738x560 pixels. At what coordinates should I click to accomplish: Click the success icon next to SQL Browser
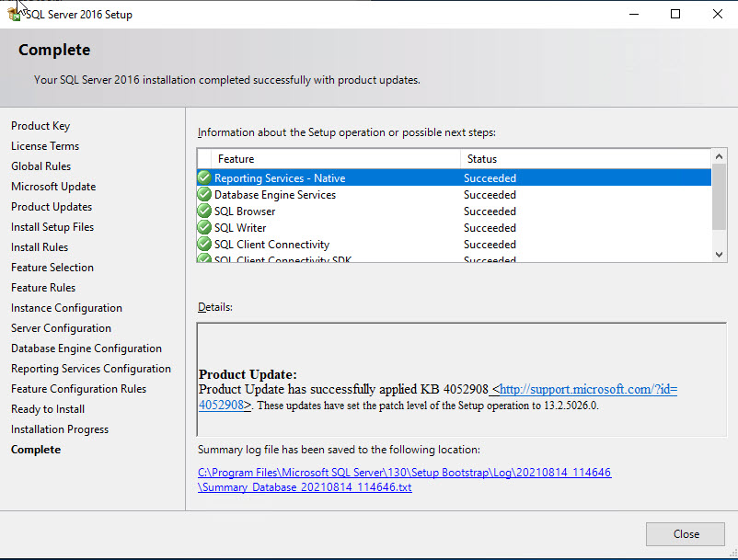(204, 211)
